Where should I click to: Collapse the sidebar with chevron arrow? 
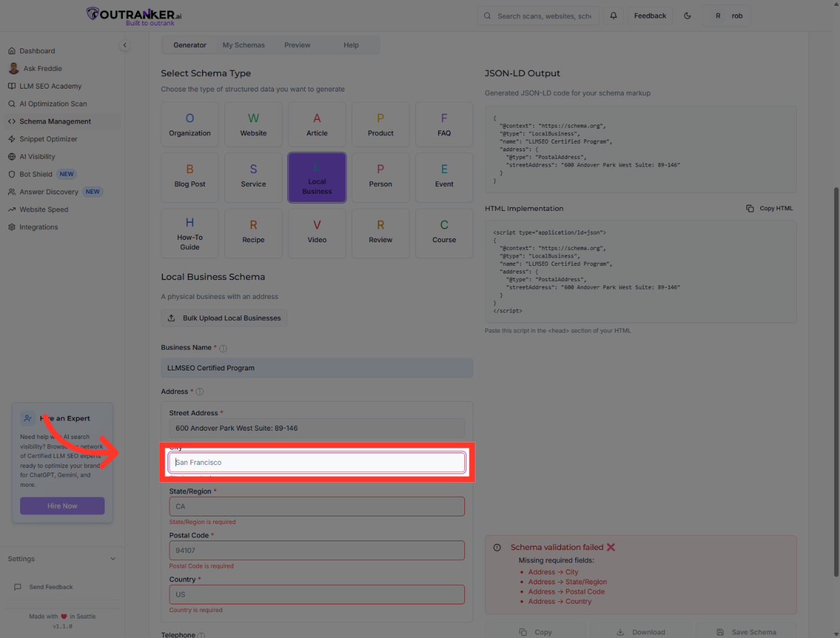(x=125, y=45)
